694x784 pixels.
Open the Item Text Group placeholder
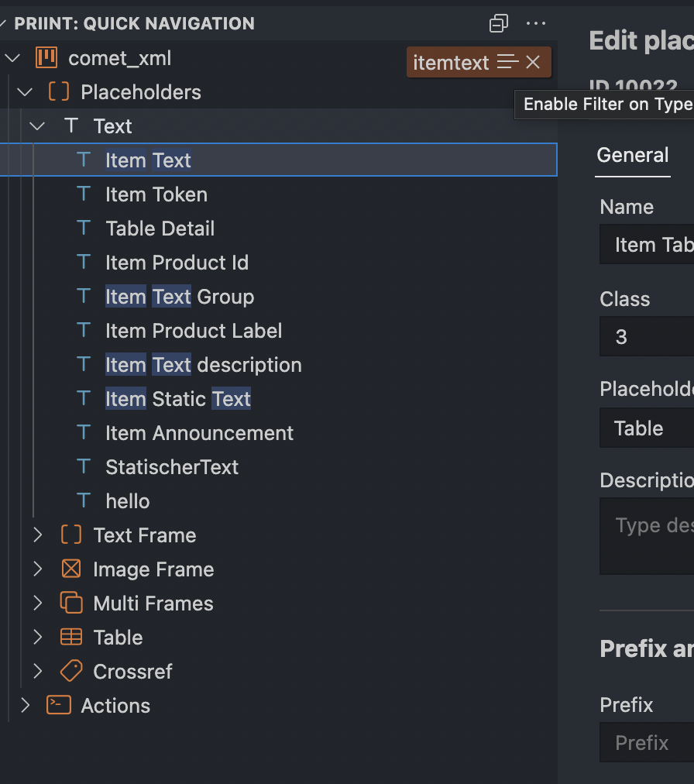pos(279,297)
